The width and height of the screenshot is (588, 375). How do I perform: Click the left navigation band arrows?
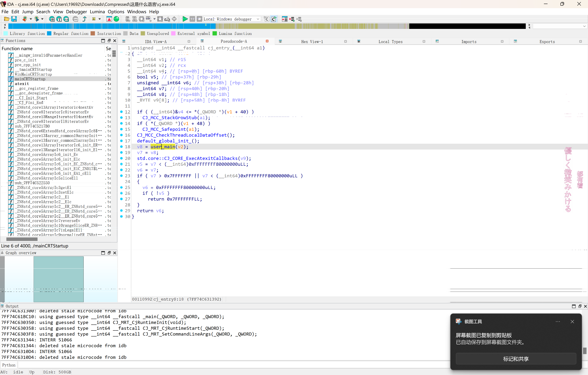pos(5,26)
